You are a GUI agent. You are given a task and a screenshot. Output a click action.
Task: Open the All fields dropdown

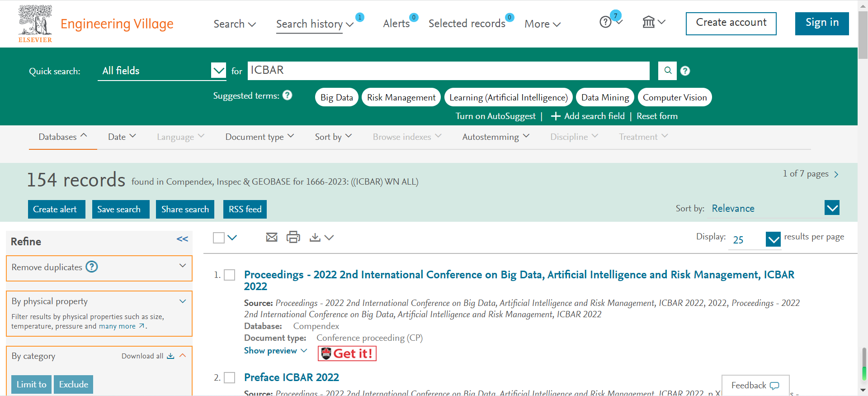(x=219, y=71)
